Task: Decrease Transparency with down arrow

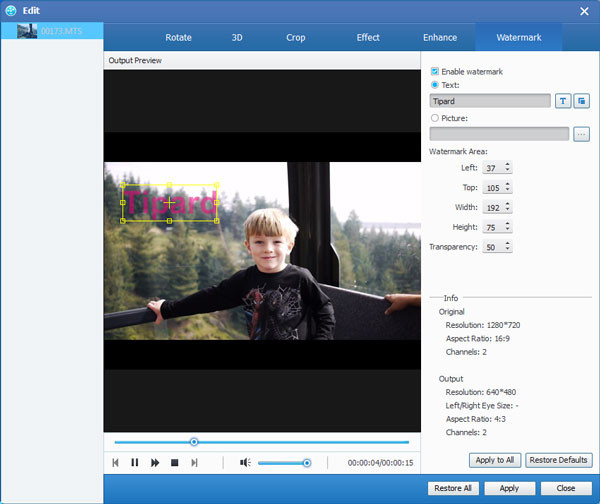Action: click(x=507, y=250)
